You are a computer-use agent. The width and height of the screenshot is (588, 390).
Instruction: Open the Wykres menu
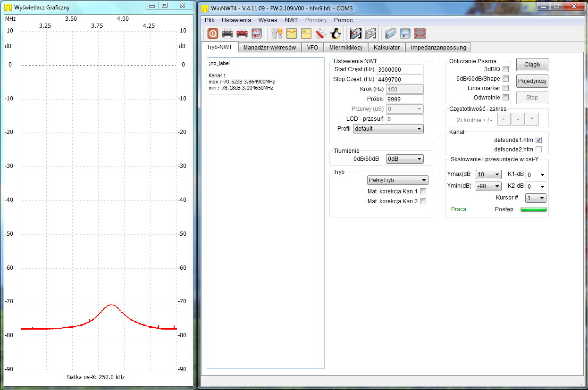(268, 20)
